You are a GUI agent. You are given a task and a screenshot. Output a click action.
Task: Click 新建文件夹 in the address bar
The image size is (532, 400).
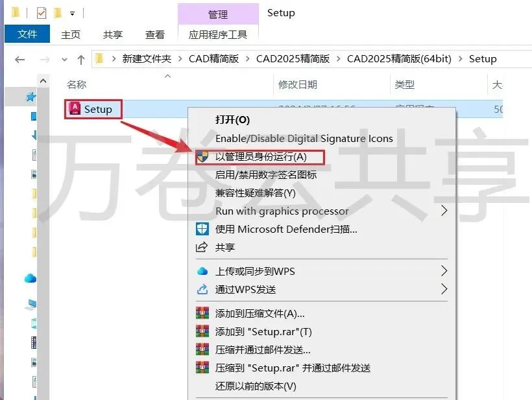click(x=147, y=58)
